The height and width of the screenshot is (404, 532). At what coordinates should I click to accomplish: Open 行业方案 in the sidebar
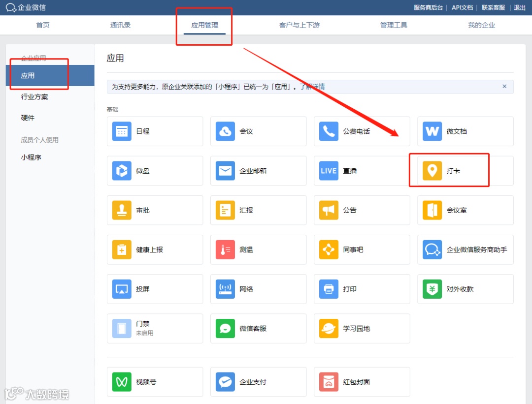coord(34,97)
